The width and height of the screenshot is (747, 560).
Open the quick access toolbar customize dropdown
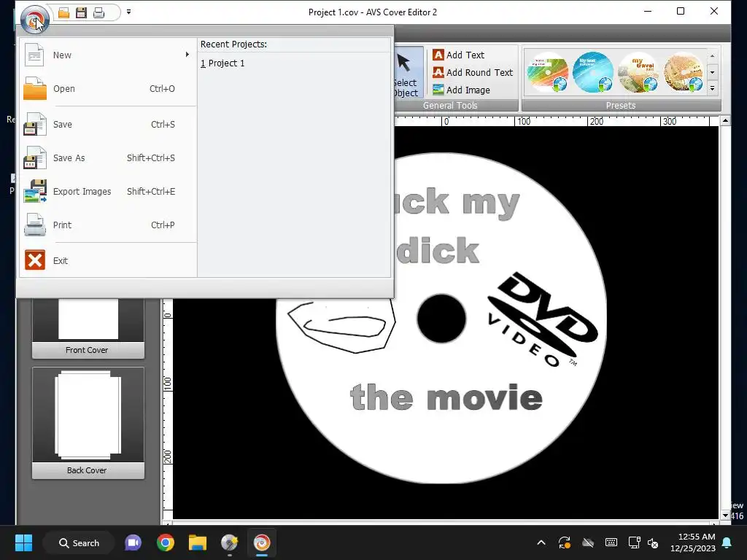click(x=128, y=12)
